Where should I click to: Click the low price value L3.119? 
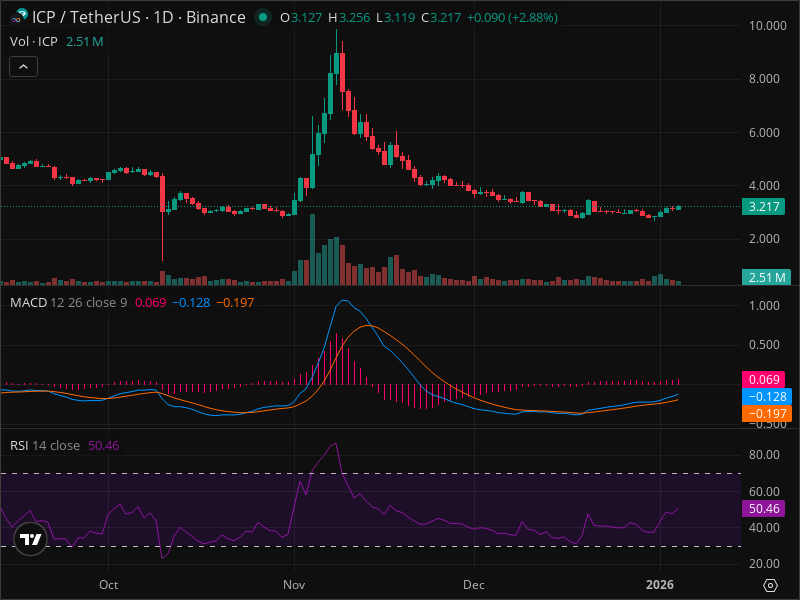(395, 18)
